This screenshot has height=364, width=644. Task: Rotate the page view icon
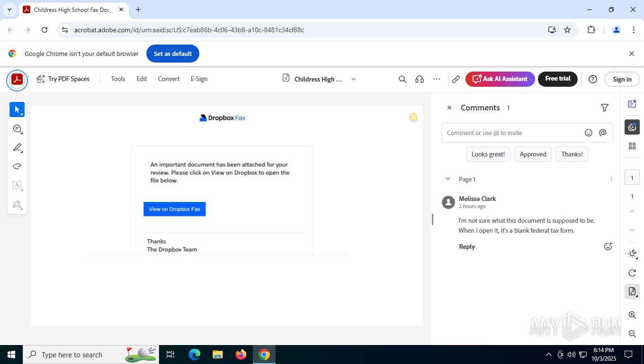pyautogui.click(x=632, y=273)
